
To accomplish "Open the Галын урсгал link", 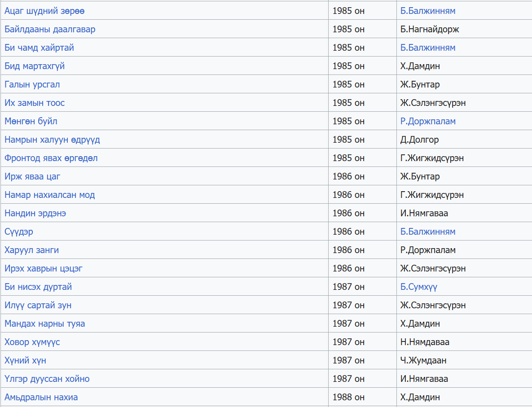I will point(32,84).
